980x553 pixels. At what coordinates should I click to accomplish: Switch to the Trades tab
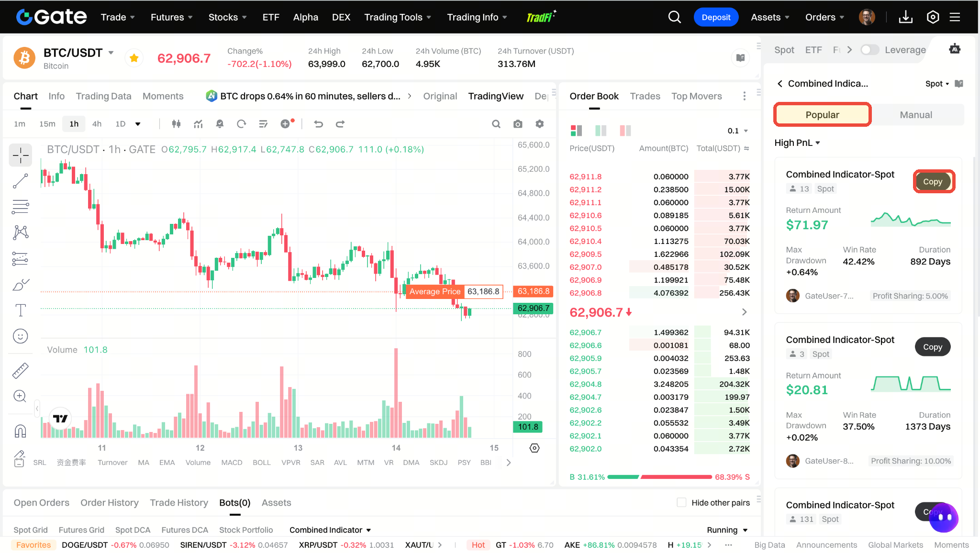[645, 96]
